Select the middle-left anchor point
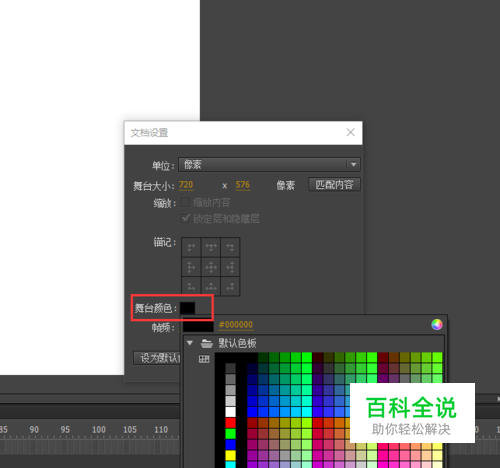Viewport: 500px width, 468px height. pos(191,267)
